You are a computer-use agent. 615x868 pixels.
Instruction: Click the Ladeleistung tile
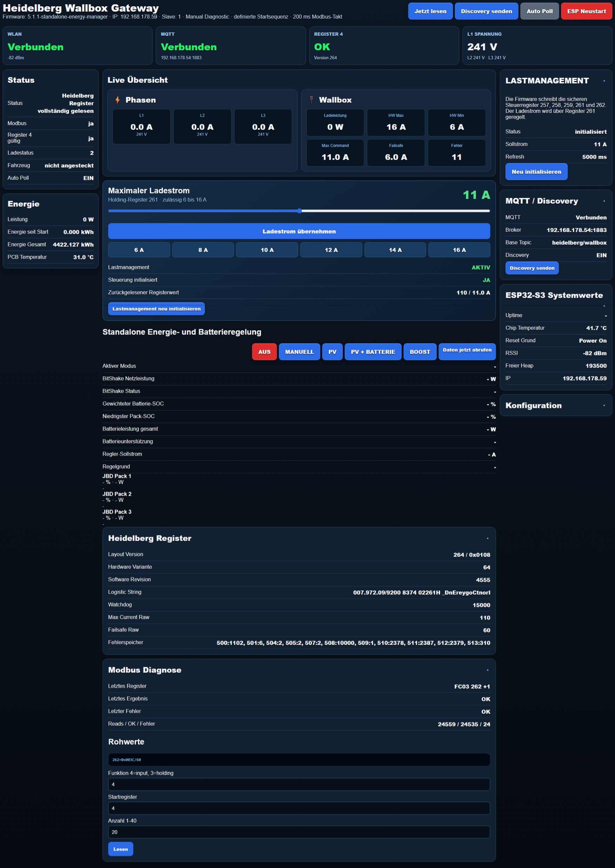pyautogui.click(x=335, y=122)
